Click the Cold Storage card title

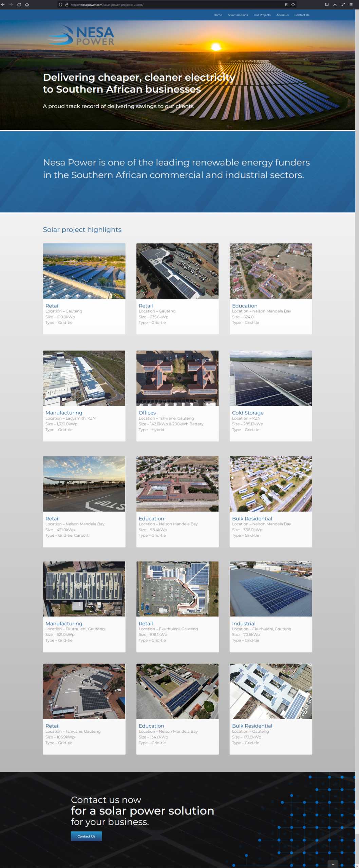point(248,413)
